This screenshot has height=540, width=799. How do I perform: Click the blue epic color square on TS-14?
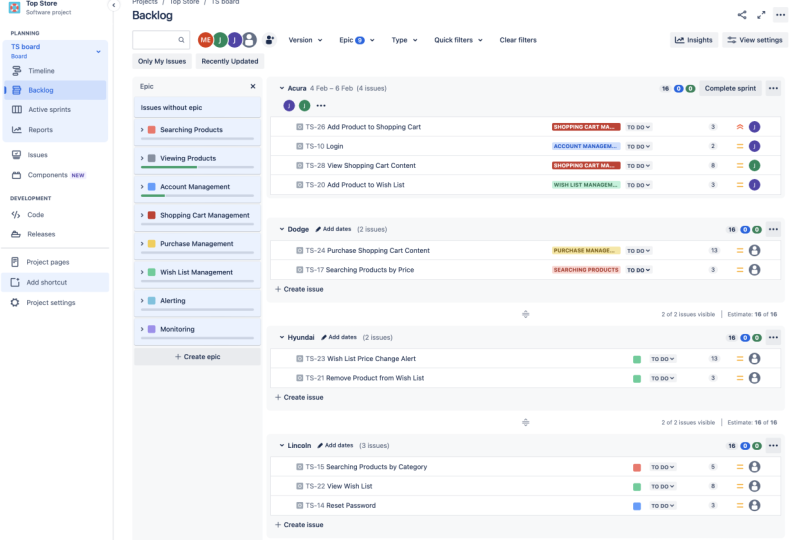(636, 506)
